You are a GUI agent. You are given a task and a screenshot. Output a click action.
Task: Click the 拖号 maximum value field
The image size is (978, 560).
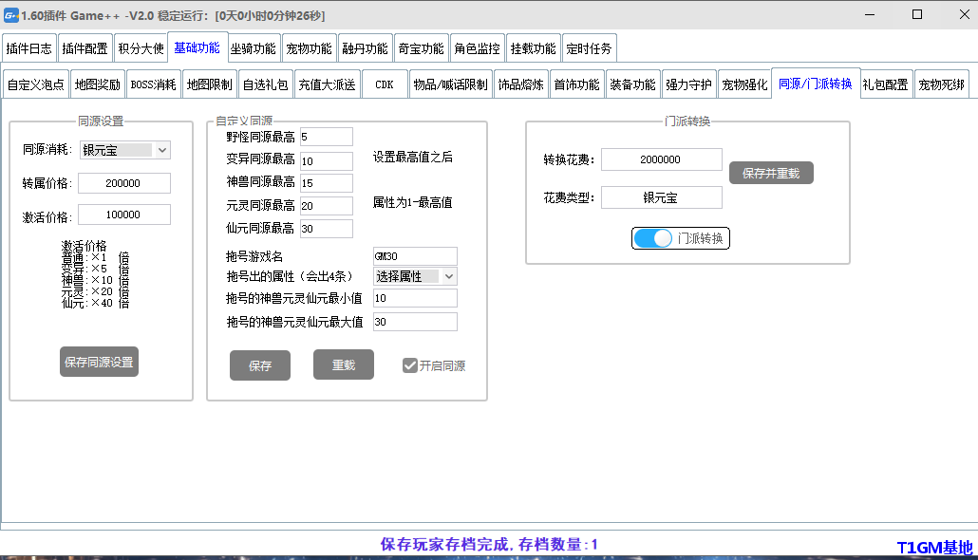[415, 322]
